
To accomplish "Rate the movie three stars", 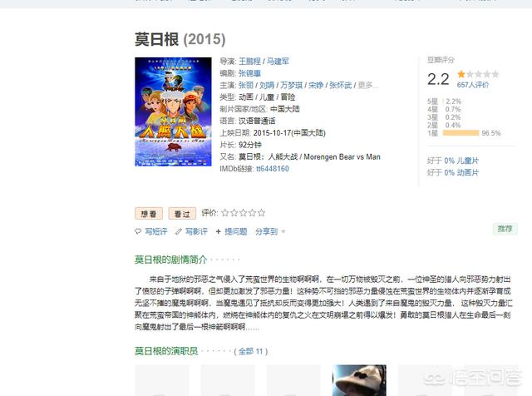I will click(243, 213).
